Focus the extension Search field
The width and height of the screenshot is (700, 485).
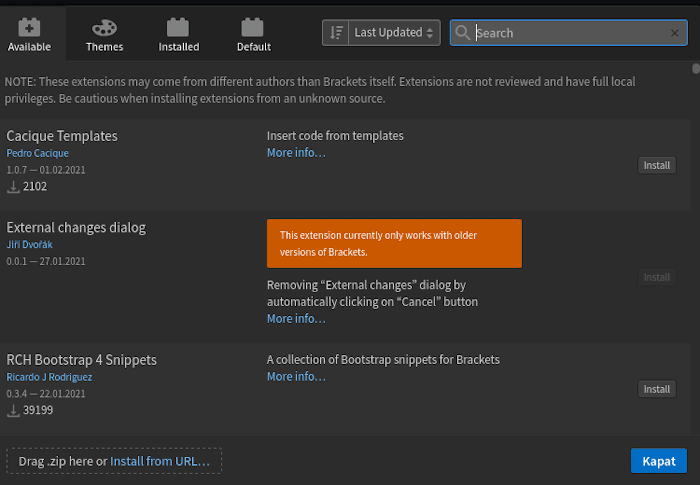click(569, 33)
